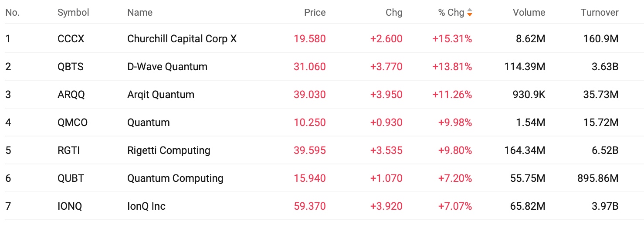Sort by the % Chg arrow icon

469,13
